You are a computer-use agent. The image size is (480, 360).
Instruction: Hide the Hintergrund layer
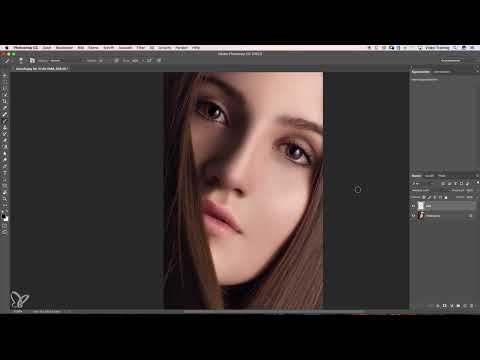pos(414,216)
